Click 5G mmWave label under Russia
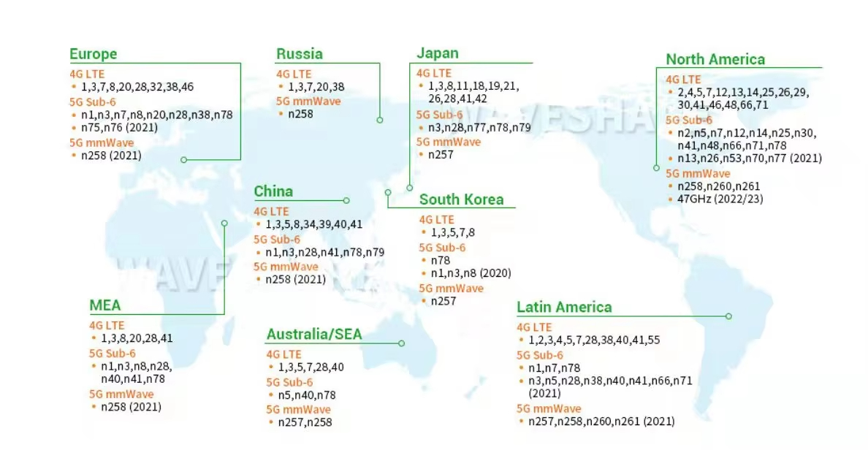Viewport: 868px width, 450px height. 308,101
